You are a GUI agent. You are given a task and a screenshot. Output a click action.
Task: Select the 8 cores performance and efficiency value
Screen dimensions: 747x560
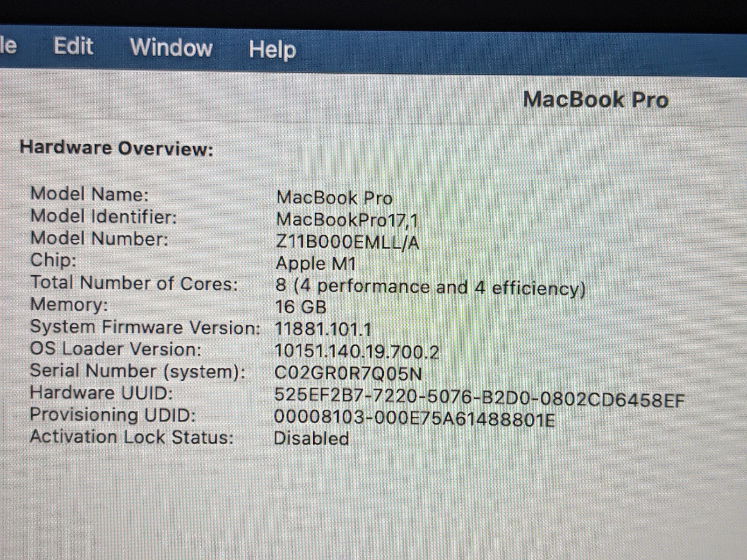click(430, 287)
